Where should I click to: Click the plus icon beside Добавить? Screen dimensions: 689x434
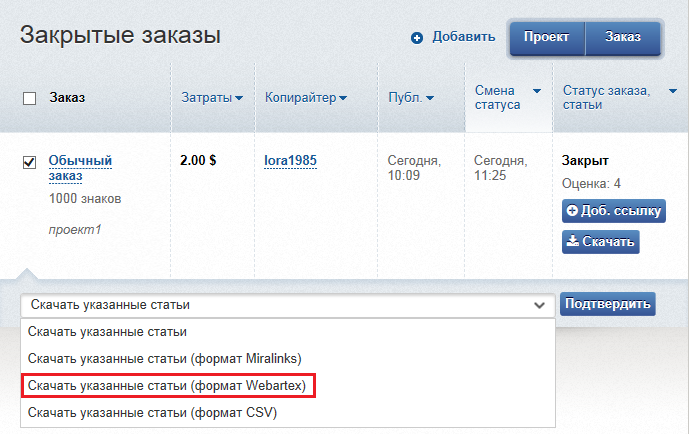point(417,38)
